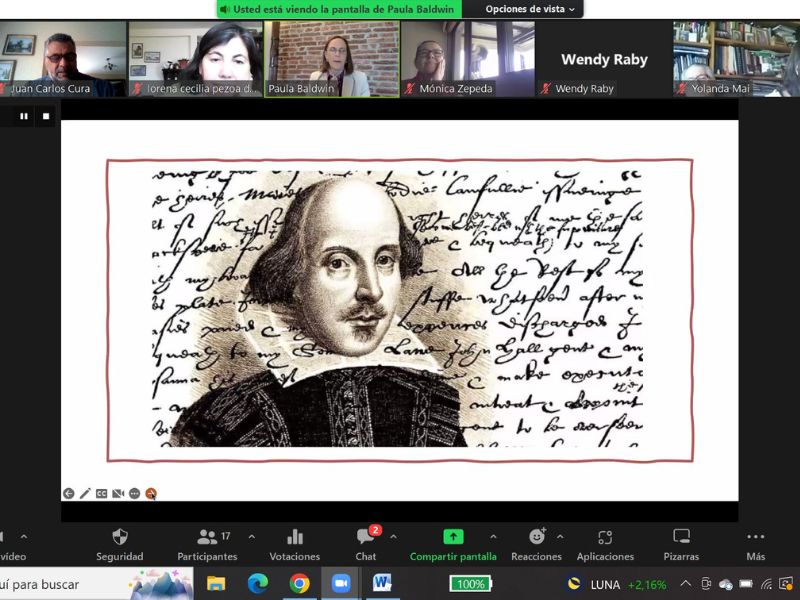Switch to Zoom app in taskbar
This screenshot has width=800, height=600.
click(341, 583)
